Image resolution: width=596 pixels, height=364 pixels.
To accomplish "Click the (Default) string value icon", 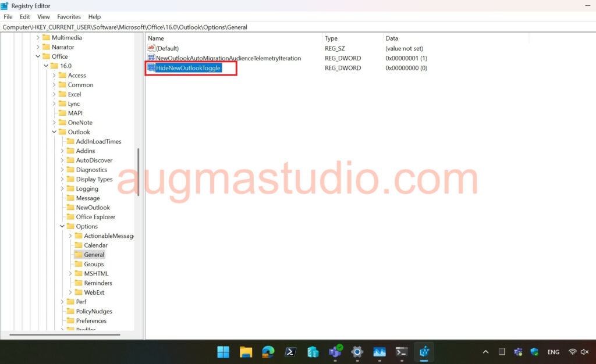I will (151, 48).
